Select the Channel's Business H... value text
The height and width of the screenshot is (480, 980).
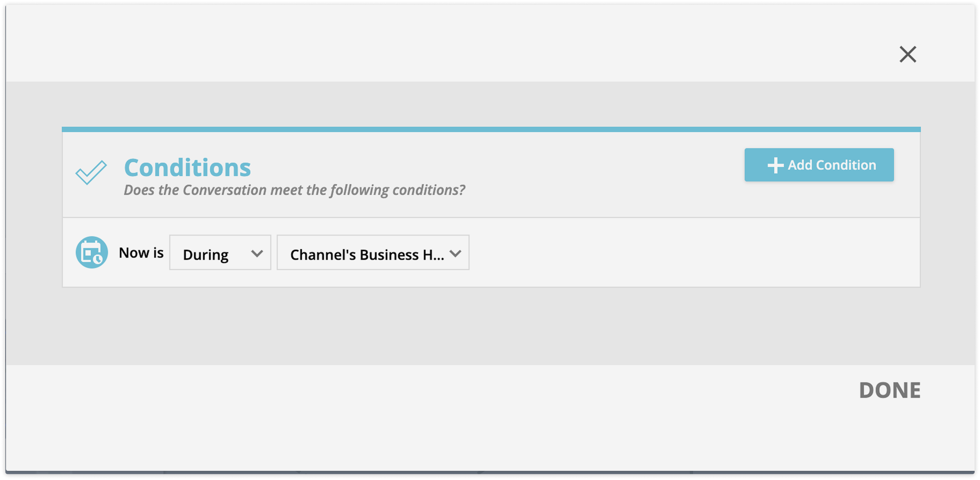tap(367, 255)
